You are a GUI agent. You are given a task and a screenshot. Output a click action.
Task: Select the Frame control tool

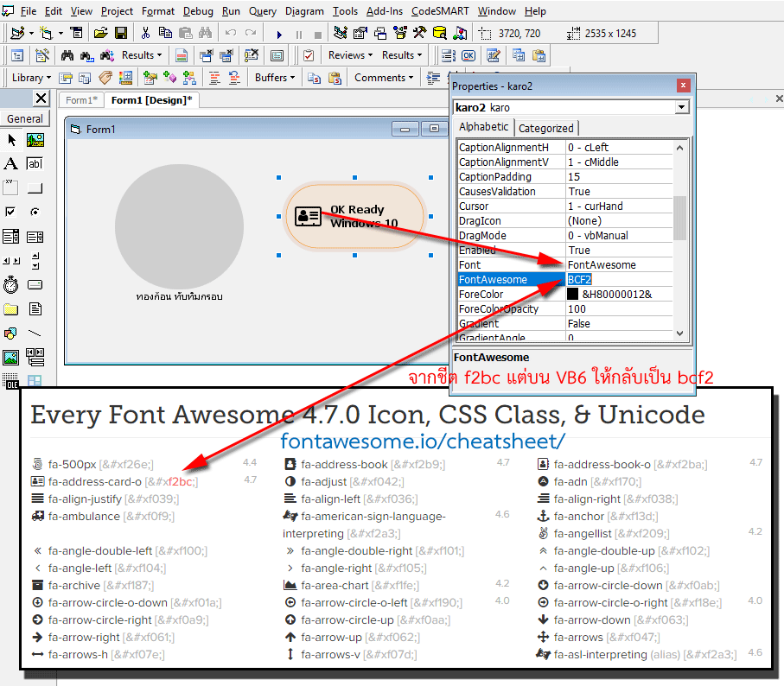click(11, 187)
